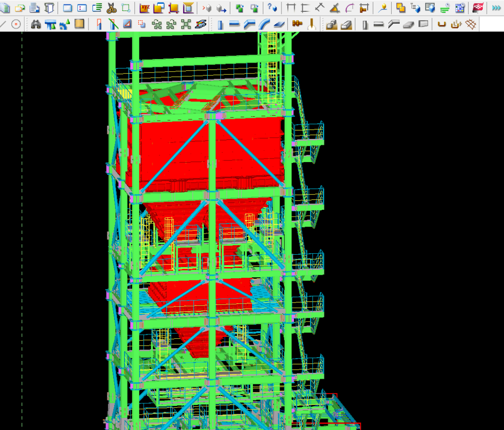Select the bolt spacing measure tool

[x=364, y=8]
